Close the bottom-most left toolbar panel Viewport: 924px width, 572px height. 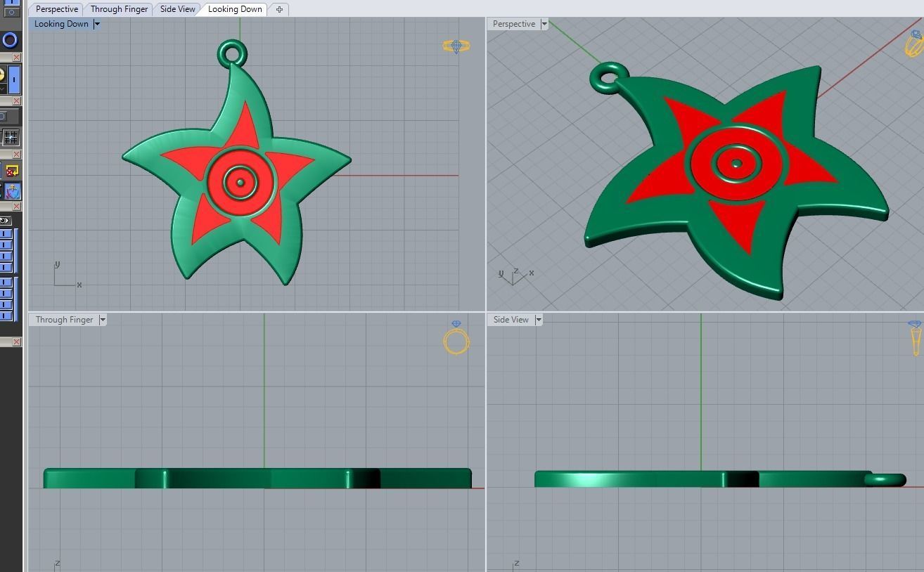(x=16, y=342)
